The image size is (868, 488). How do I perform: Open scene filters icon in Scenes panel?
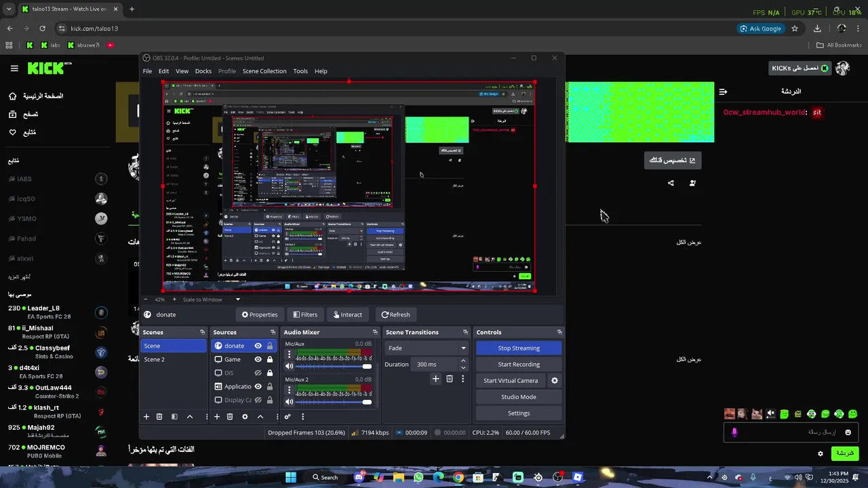174,417
